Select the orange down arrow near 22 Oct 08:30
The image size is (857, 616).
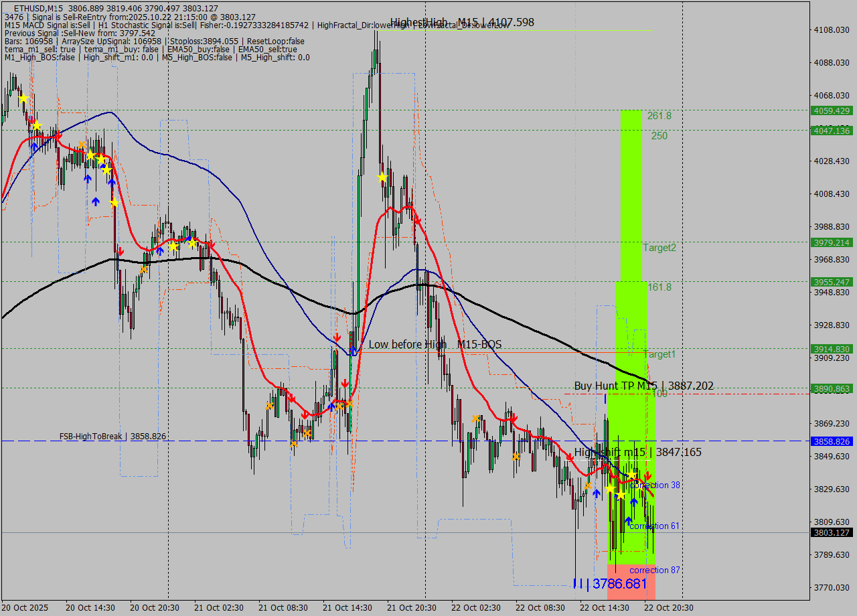(x=516, y=457)
